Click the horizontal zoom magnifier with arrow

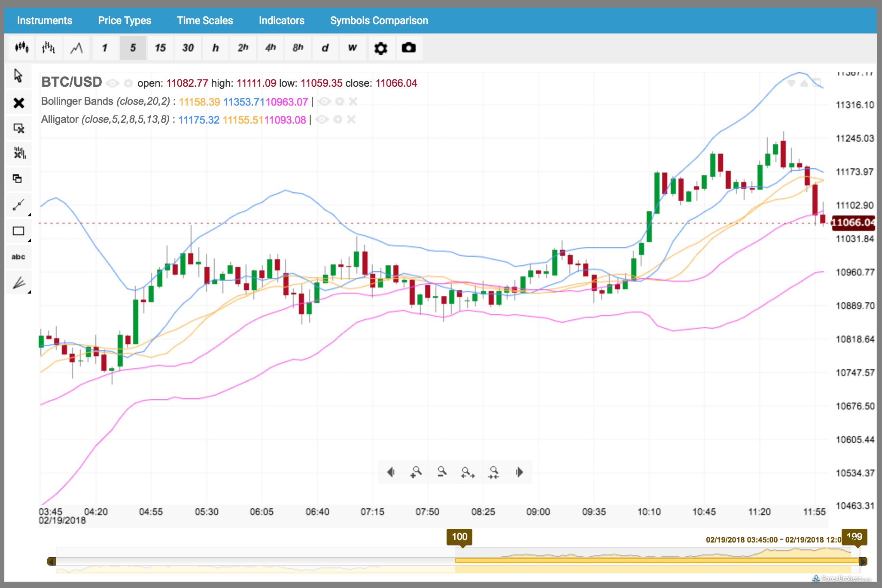point(468,472)
